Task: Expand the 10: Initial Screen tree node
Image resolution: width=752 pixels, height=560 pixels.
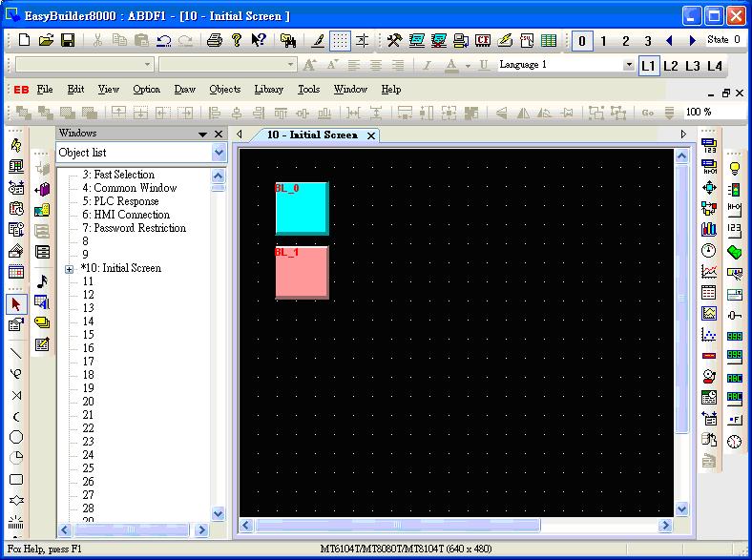Action: pyautogui.click(x=70, y=269)
